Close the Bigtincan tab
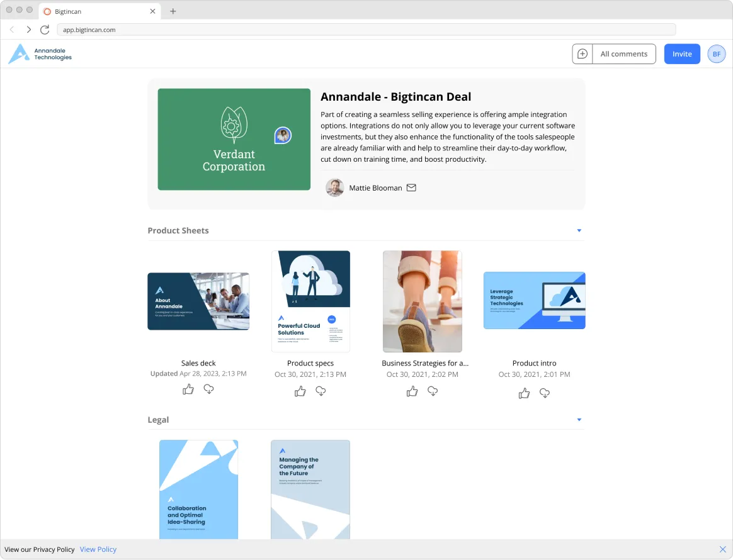The image size is (733, 560). pos(152,11)
